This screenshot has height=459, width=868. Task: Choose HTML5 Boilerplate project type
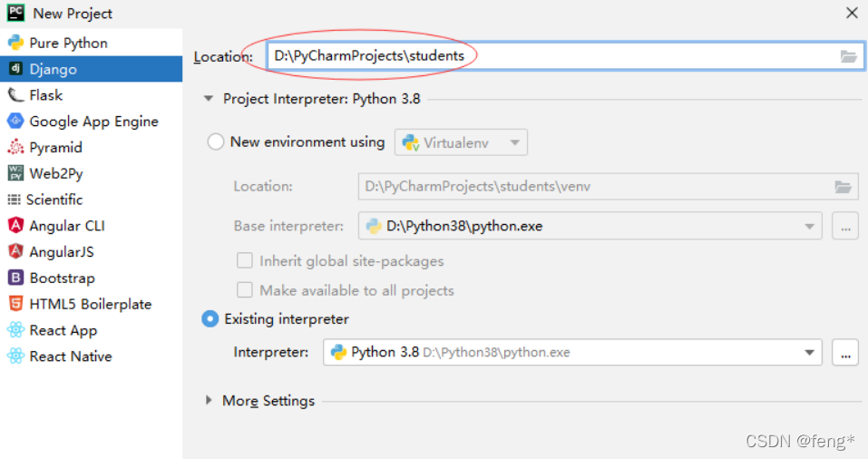point(91,304)
